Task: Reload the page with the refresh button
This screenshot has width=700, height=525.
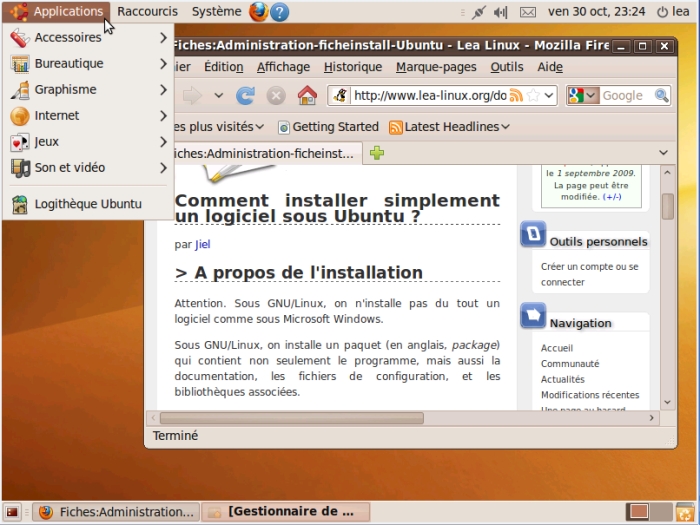Action: 245,96
